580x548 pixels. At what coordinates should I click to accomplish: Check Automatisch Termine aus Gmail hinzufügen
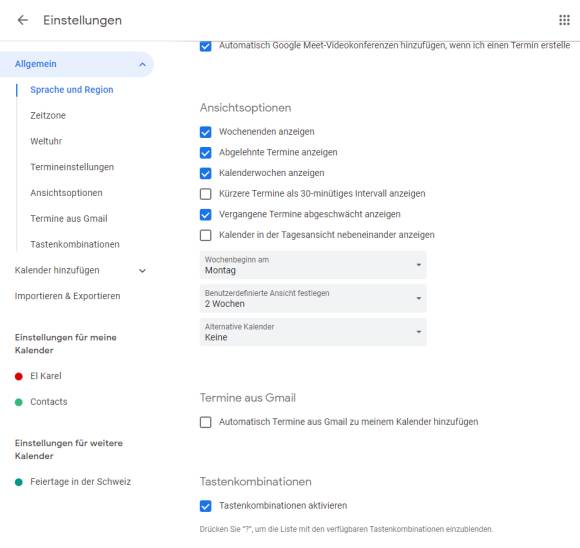point(205,422)
